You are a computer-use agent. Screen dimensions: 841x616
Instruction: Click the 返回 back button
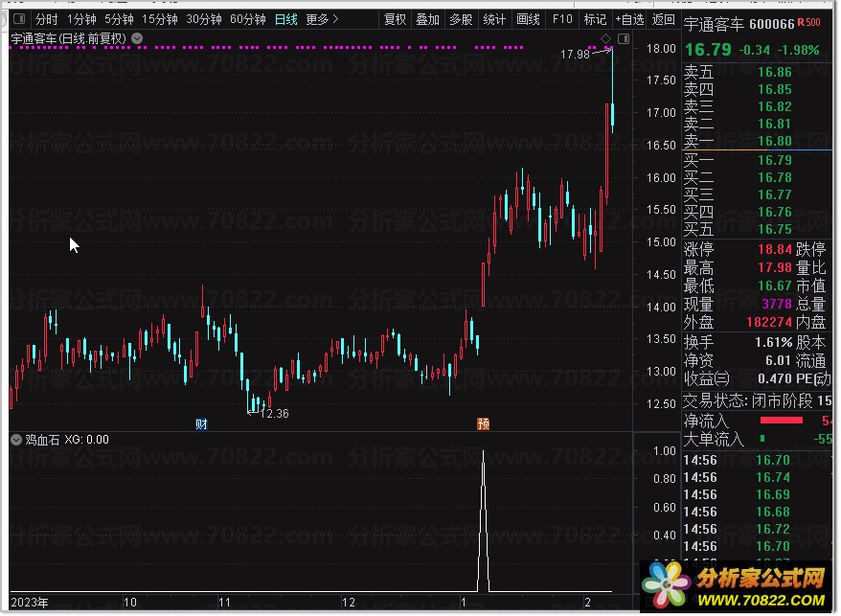664,20
